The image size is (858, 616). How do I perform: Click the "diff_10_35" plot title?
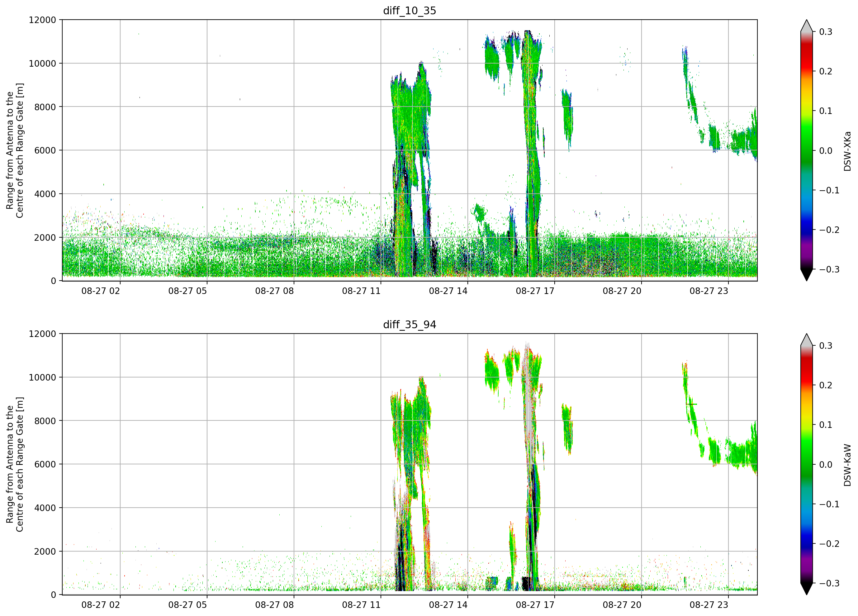[409, 11]
